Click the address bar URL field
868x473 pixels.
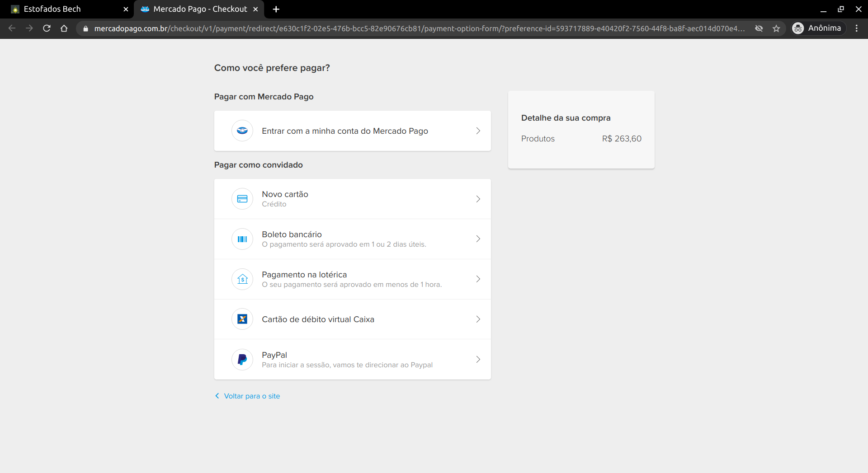coord(419,28)
